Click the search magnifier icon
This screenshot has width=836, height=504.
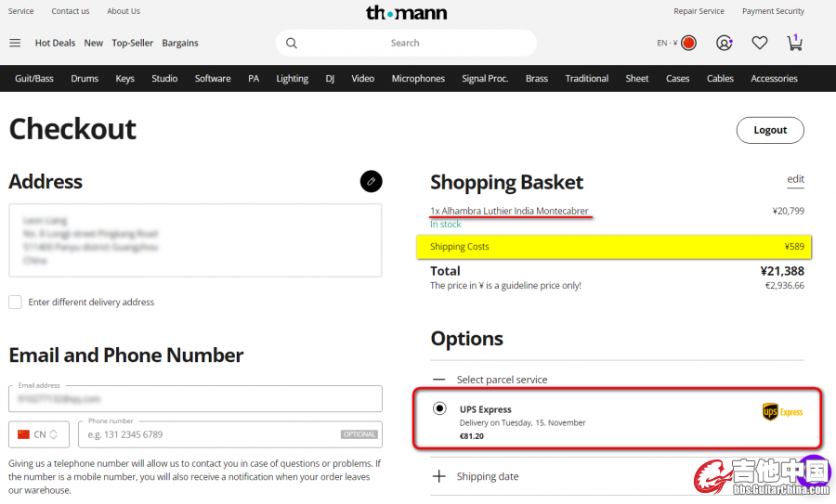[291, 43]
